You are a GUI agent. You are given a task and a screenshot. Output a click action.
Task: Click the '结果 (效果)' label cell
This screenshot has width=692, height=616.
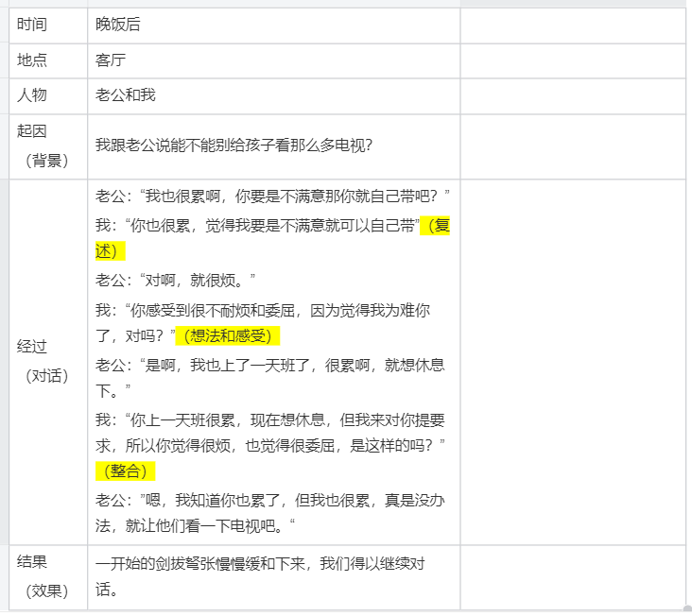(x=48, y=577)
